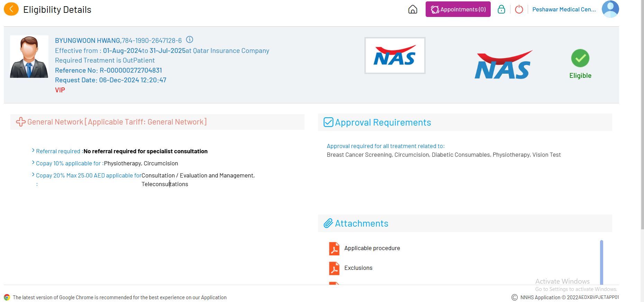Click the patient photo thumbnail
644x302 pixels.
point(29,57)
